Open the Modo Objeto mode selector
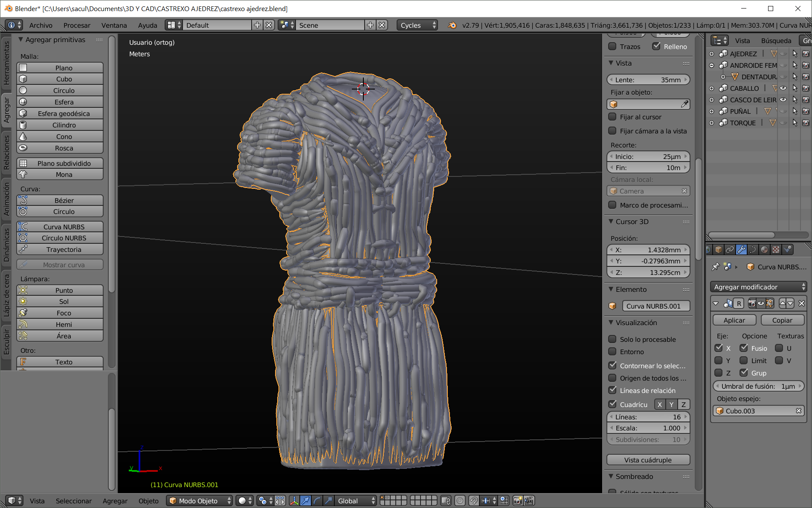This screenshot has height=508, width=812. 200,501
